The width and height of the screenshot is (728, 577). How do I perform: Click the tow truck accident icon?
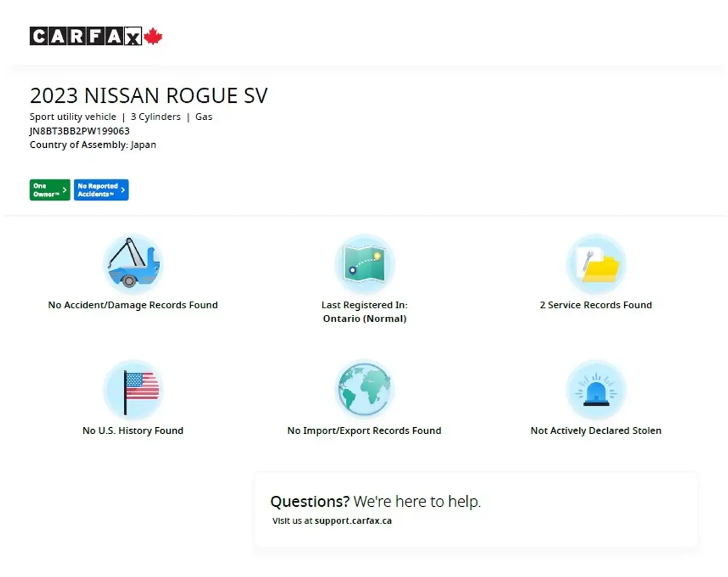(133, 264)
